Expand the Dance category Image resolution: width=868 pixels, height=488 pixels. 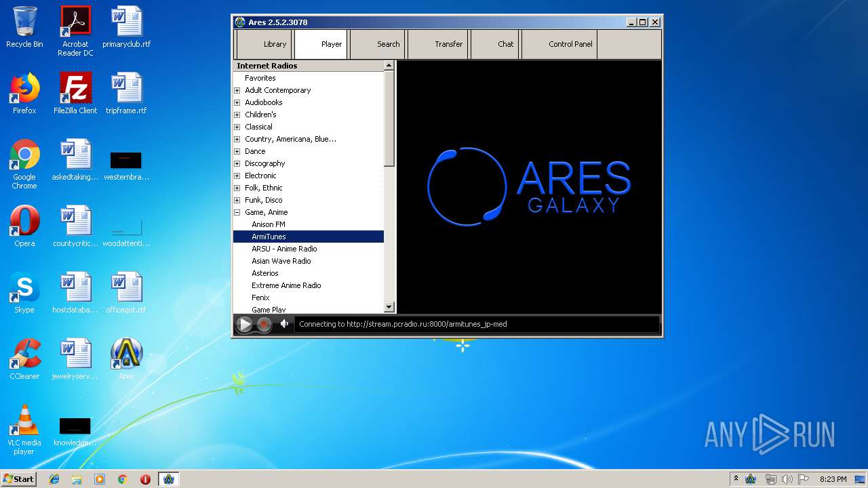coord(237,151)
